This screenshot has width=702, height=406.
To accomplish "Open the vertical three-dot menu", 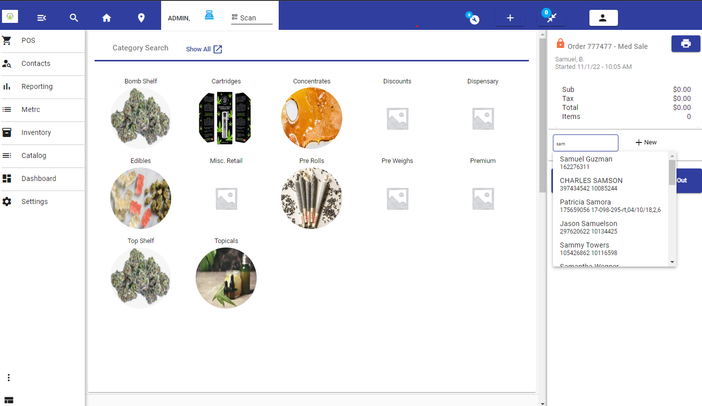I will pyautogui.click(x=9, y=377).
